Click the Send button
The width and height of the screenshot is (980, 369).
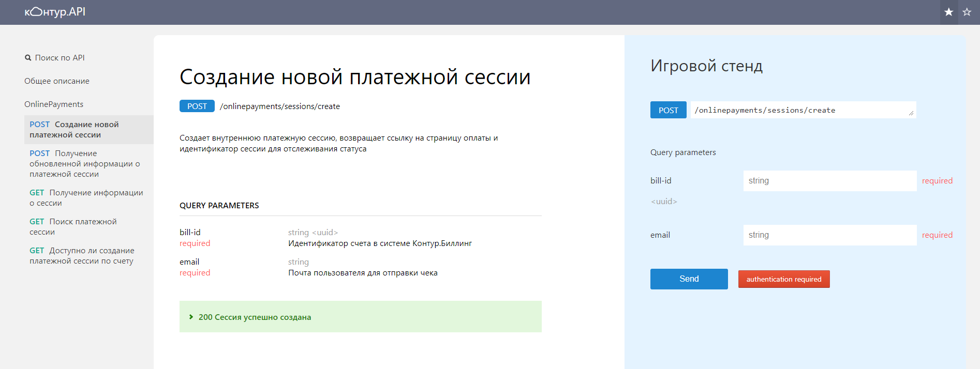[x=689, y=279]
